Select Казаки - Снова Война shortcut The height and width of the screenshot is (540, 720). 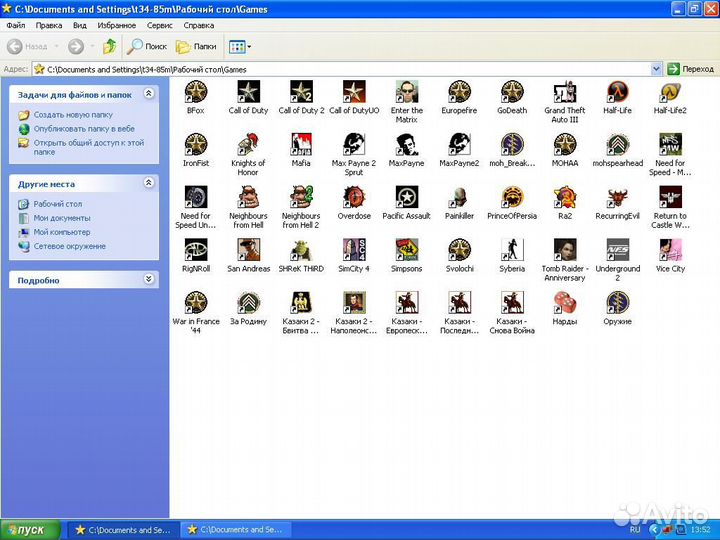pos(512,313)
